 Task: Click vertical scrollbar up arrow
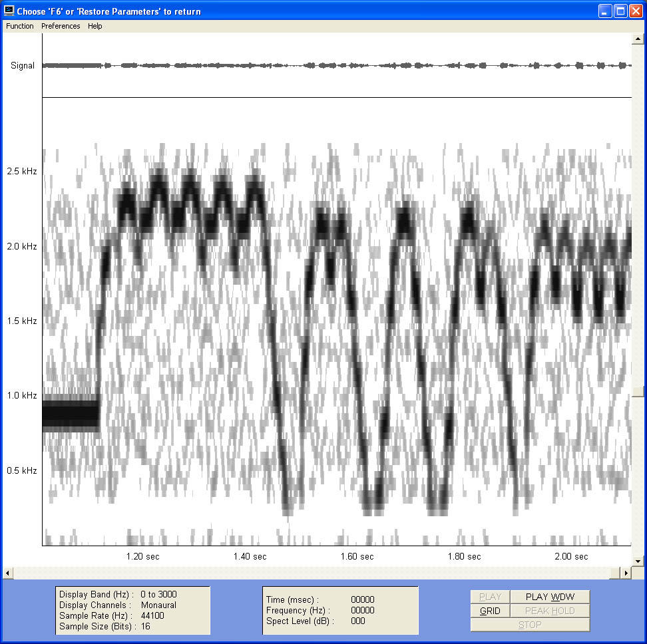tap(638, 39)
